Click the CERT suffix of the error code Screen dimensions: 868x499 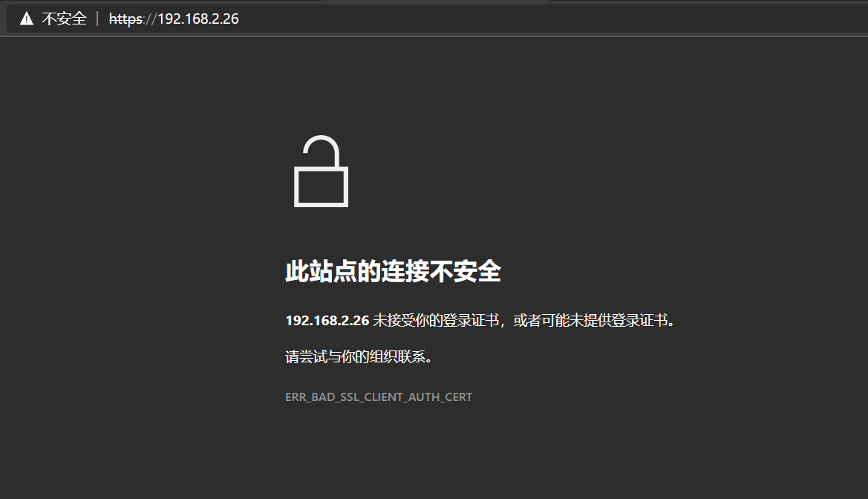459,397
